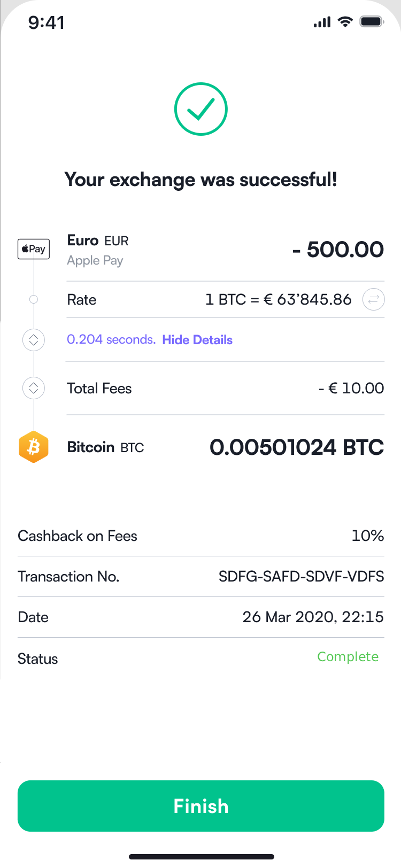Click the Apple Pay payment icon
This screenshot has height=868, width=401.
click(x=34, y=249)
